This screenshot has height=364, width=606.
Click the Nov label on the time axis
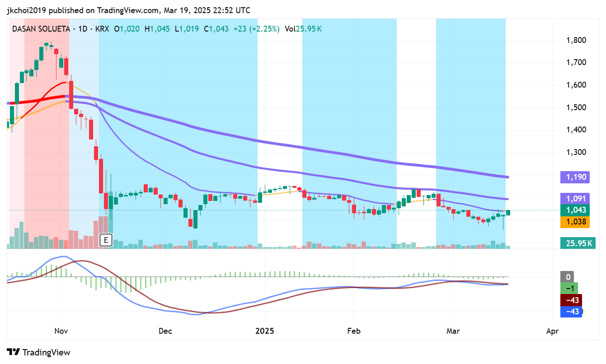pos(61,331)
